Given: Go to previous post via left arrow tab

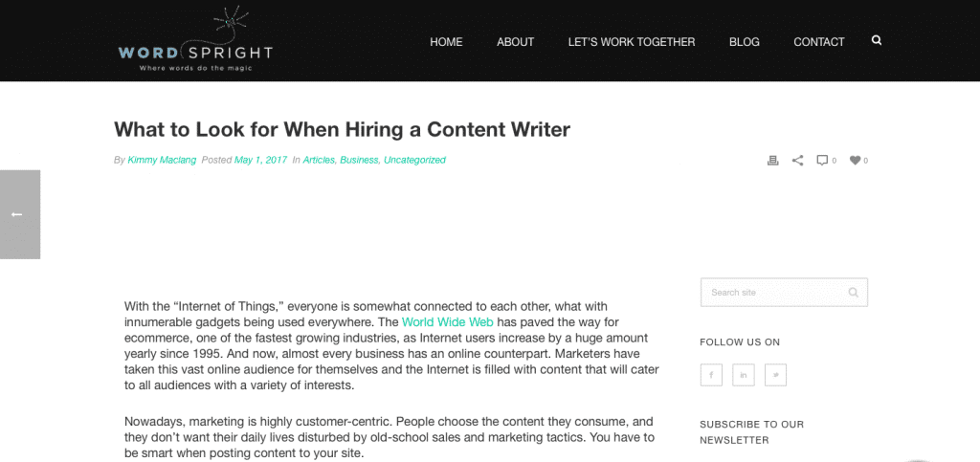Looking at the screenshot, I should coord(20,214).
